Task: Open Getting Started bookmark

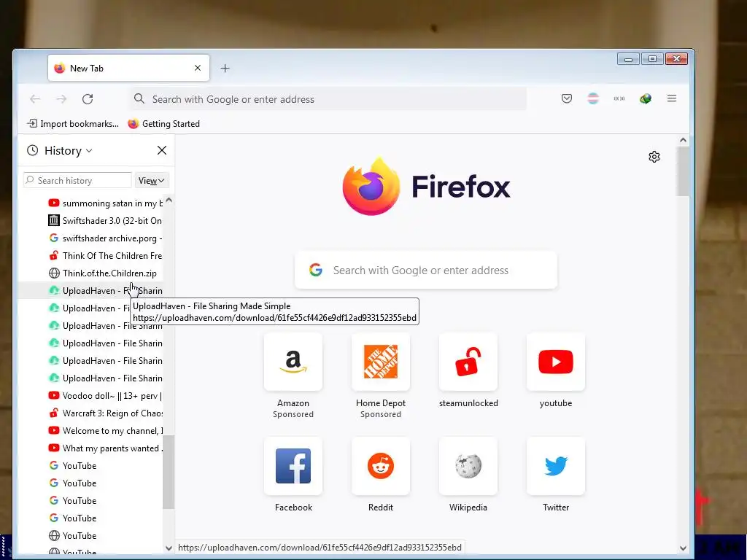Action: [164, 124]
